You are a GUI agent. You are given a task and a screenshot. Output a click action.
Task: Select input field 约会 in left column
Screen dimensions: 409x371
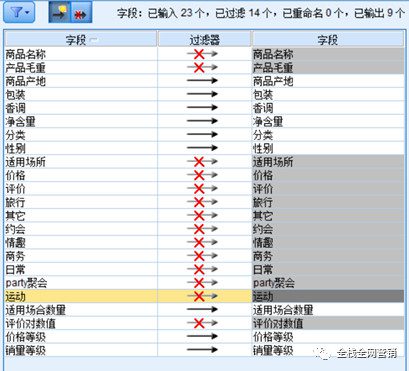click(80, 229)
